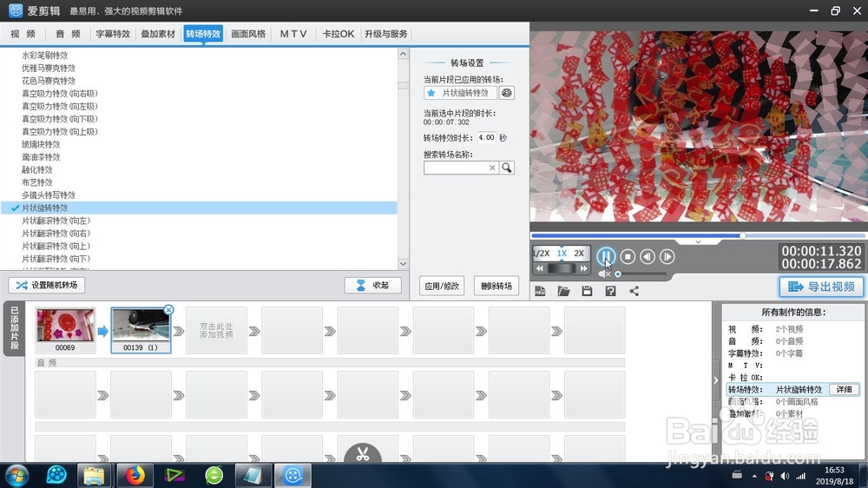Screen dimensions: 868x488
Task: Open the 叠加素材 tab
Action: point(158,34)
